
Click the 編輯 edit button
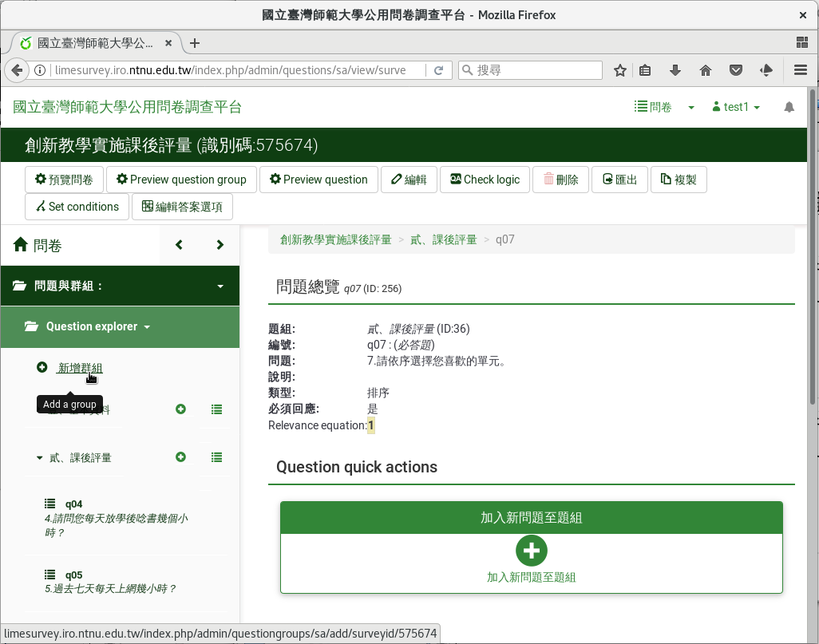pyautogui.click(x=409, y=180)
